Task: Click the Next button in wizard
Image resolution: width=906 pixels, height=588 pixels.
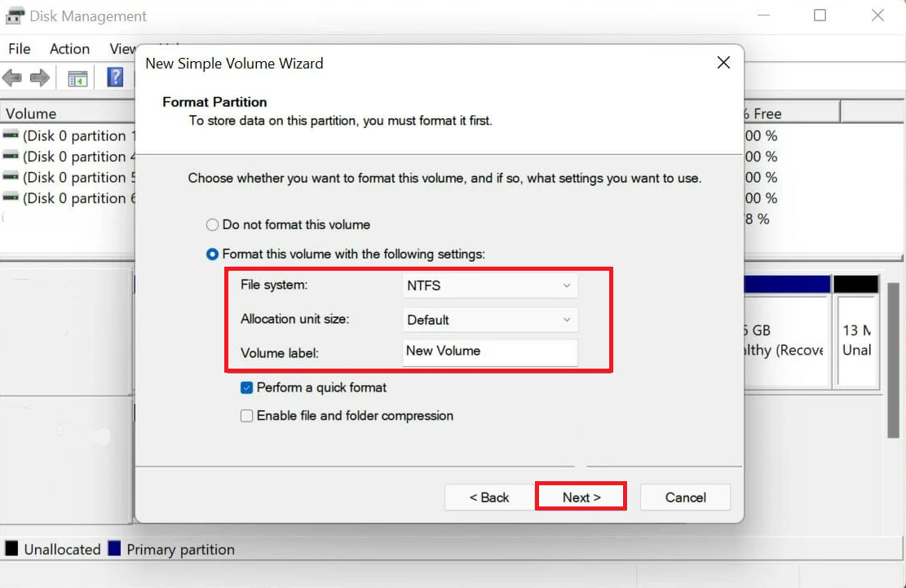Action: click(x=581, y=497)
